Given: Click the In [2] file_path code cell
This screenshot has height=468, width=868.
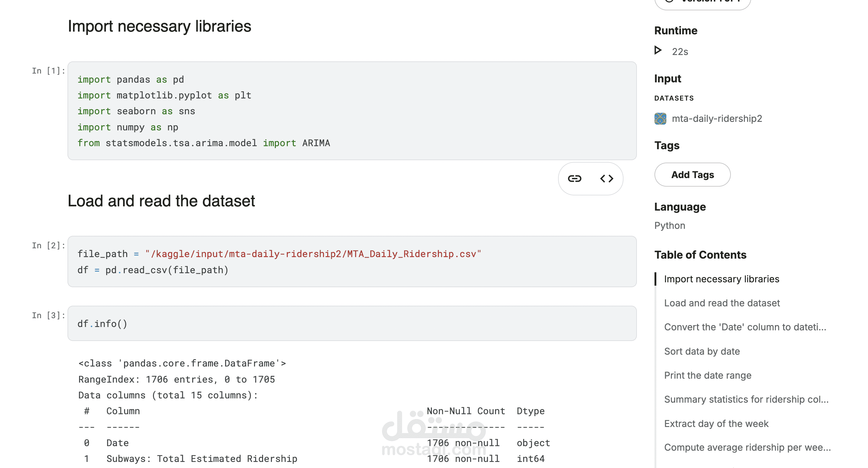Looking at the screenshot, I should coord(352,262).
